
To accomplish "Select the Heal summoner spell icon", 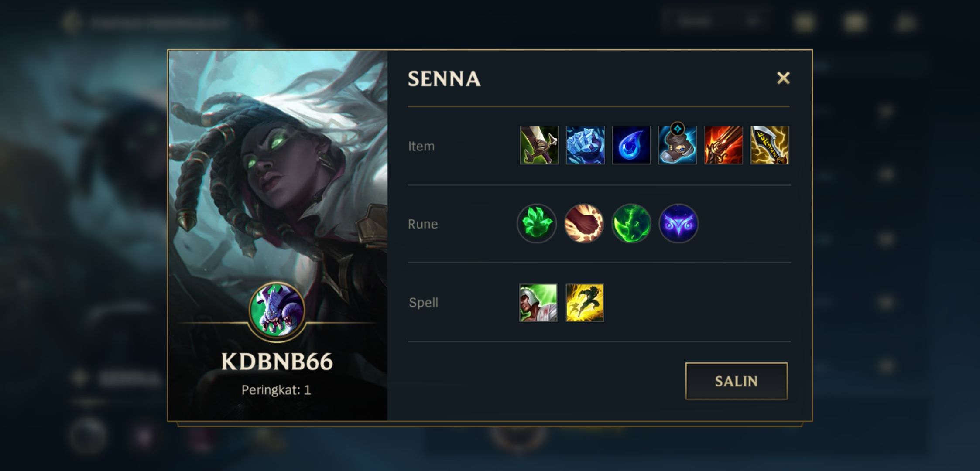I will pyautogui.click(x=538, y=303).
